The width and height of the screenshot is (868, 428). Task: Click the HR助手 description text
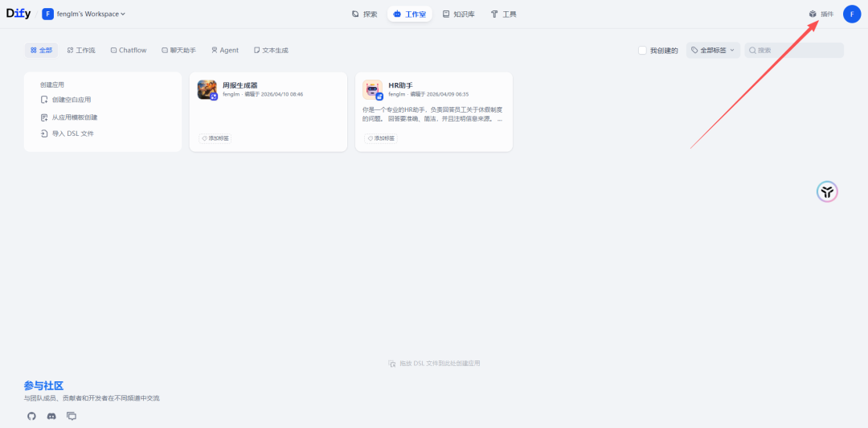[x=433, y=114]
